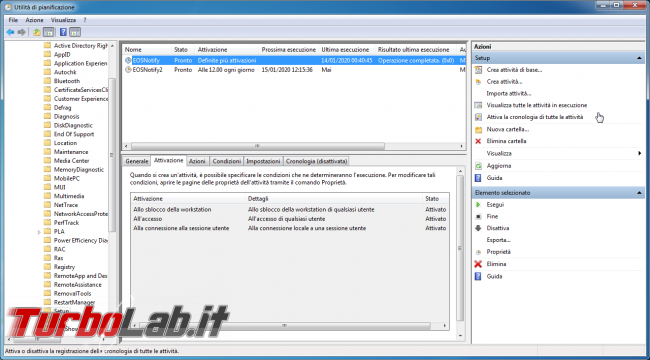Click the blue Help toolbar icon
650x360 pixels.
click(63, 32)
